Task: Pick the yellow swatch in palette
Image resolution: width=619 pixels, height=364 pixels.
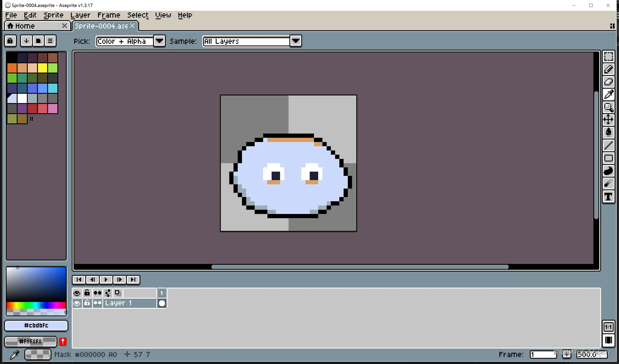Action: (43, 68)
